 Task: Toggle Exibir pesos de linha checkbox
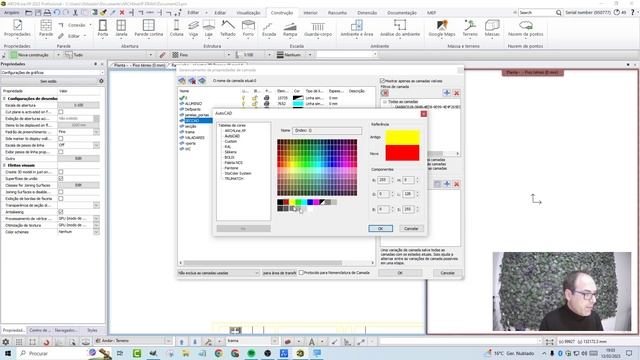[x=61, y=152]
